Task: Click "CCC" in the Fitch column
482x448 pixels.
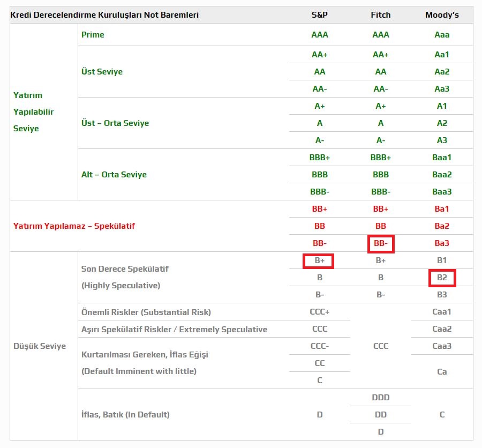Action: [x=381, y=346]
